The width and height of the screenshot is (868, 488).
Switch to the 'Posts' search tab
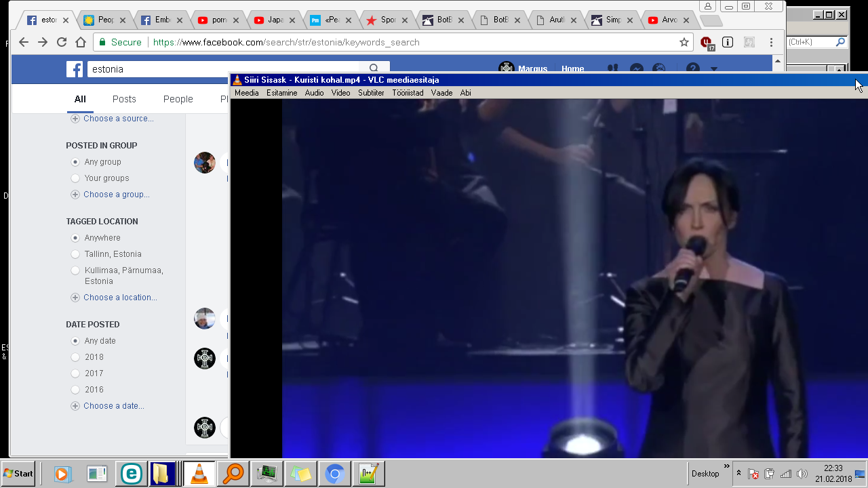(124, 99)
